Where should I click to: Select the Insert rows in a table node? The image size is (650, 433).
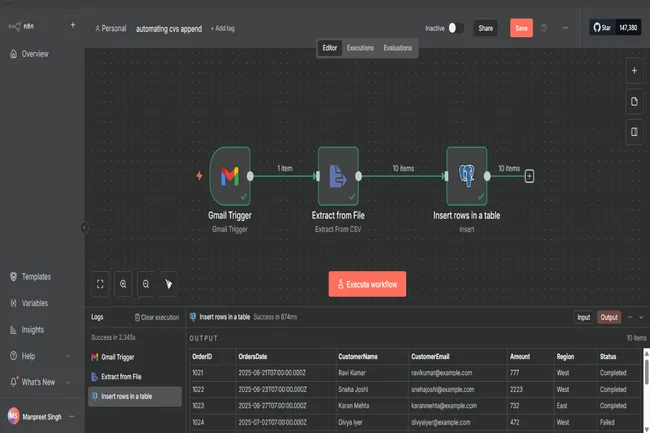click(x=467, y=176)
